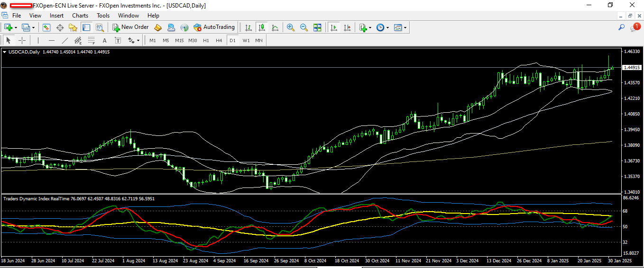Zoom out on the chart
This screenshot has height=268, width=644.
[x=304, y=27]
